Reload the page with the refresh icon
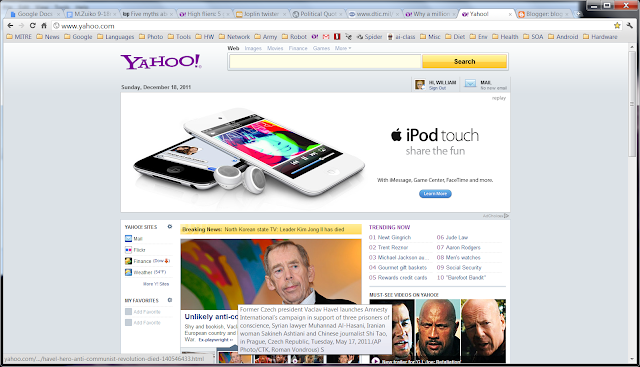640x367 pixels. point(33,25)
